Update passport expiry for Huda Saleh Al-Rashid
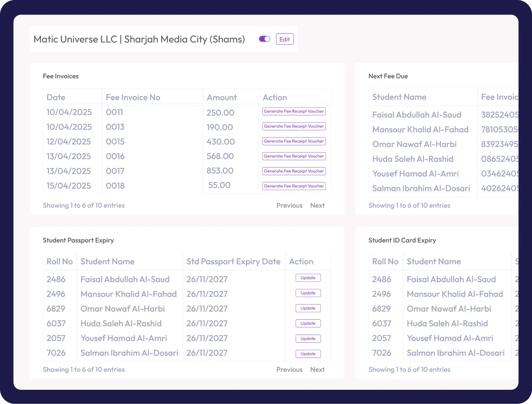 click(308, 324)
